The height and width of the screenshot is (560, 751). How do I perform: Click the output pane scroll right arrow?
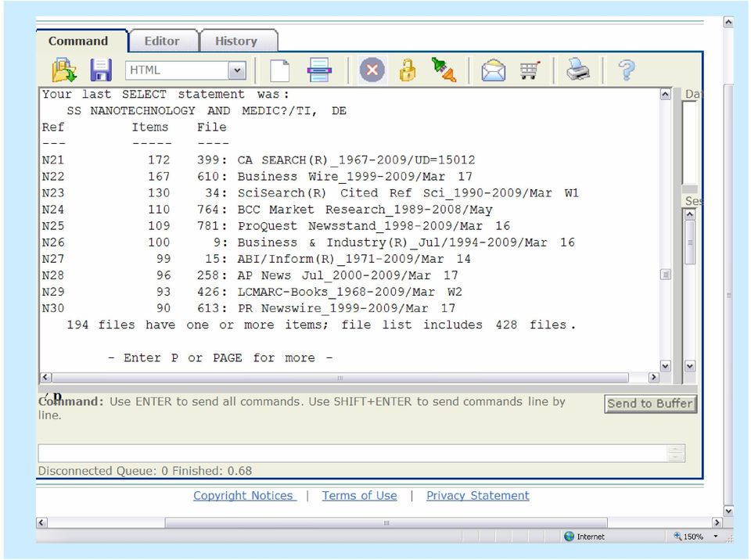[x=653, y=378]
